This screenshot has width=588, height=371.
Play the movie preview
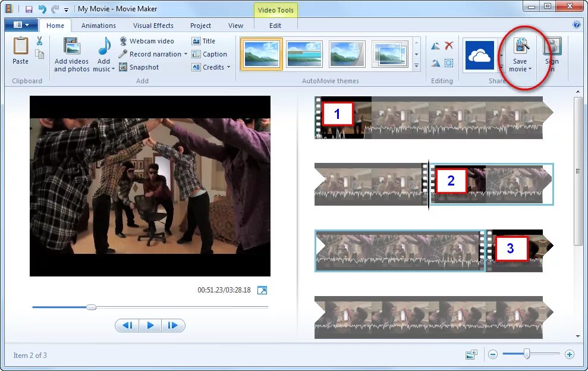pyautogui.click(x=150, y=325)
